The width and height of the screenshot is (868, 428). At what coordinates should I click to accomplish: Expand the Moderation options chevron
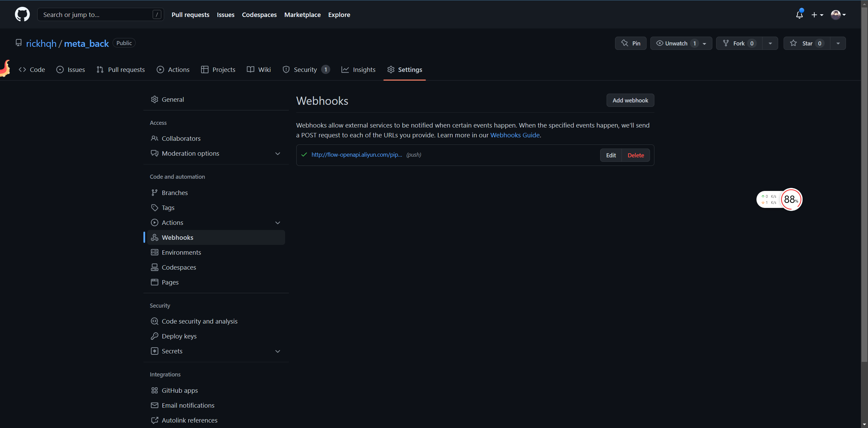pyautogui.click(x=278, y=154)
